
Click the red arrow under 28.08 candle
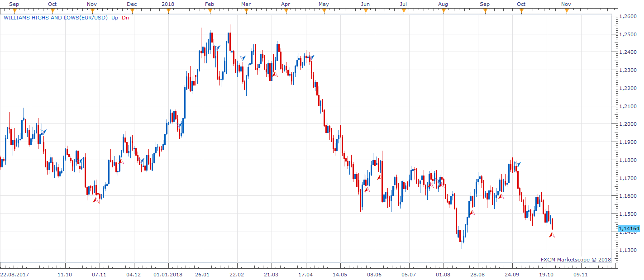(472, 212)
